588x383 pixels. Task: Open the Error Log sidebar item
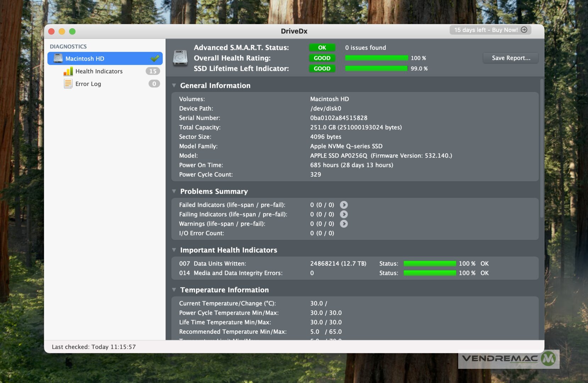click(x=88, y=84)
